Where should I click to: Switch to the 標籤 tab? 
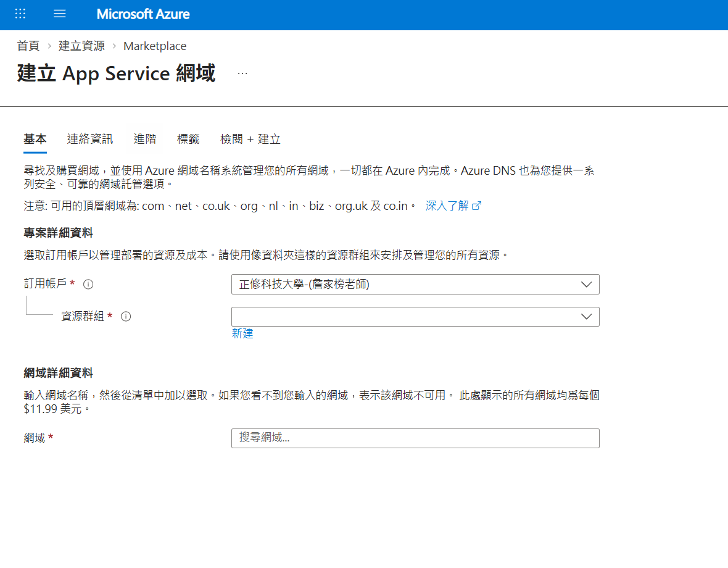(x=188, y=139)
